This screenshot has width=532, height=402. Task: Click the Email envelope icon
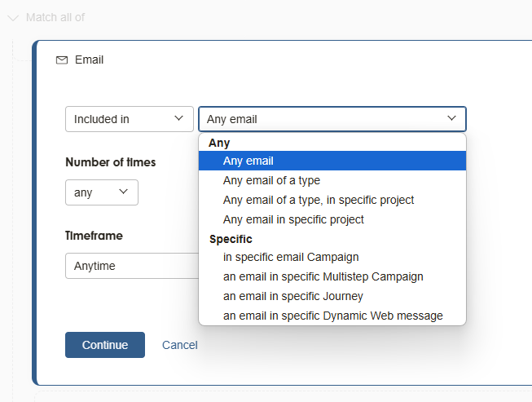pyautogui.click(x=61, y=60)
